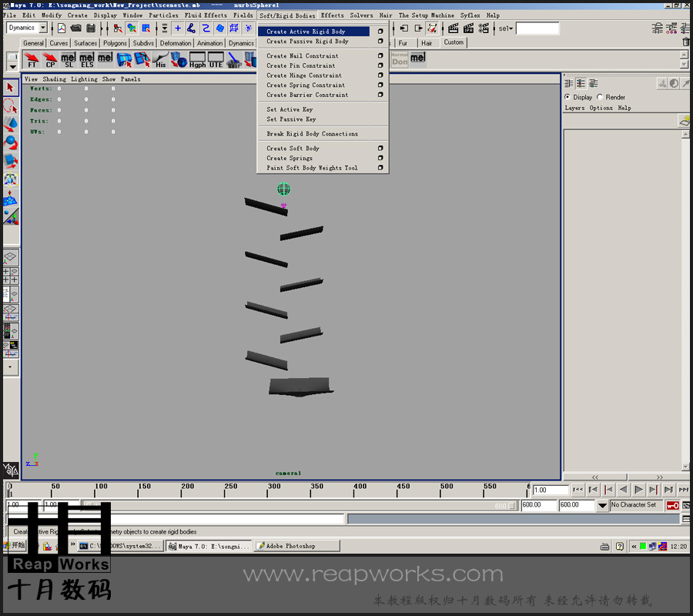Screen dimensions: 693x616
Task: Activate the Rotate tool
Action: [x=11, y=142]
